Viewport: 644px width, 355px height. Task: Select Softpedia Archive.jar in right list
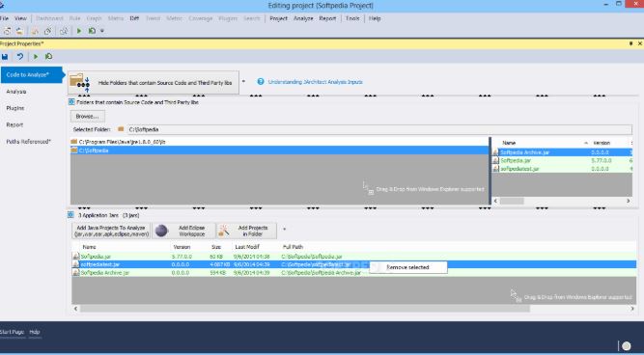pos(562,152)
